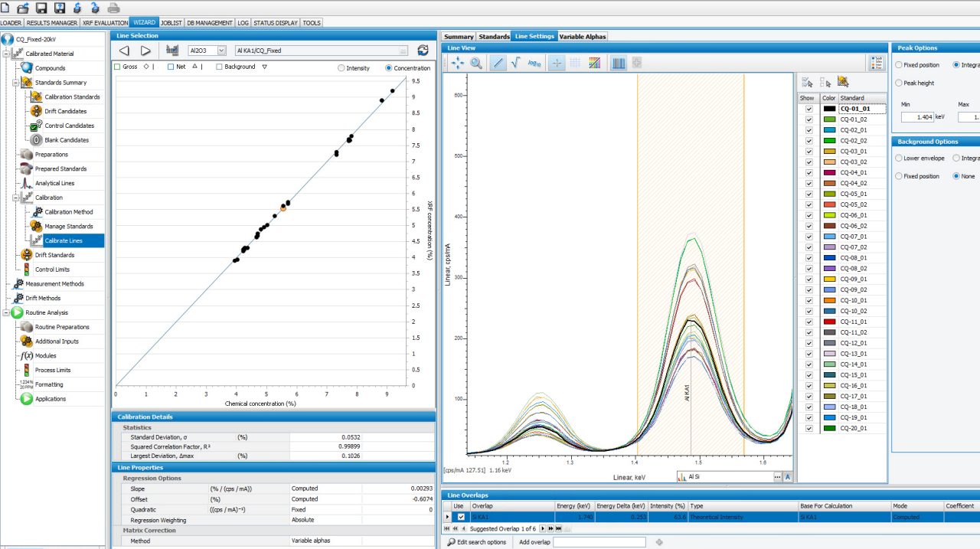Click the colored spectra display icon
Viewport: 980px width, 549px height.
pos(595,64)
